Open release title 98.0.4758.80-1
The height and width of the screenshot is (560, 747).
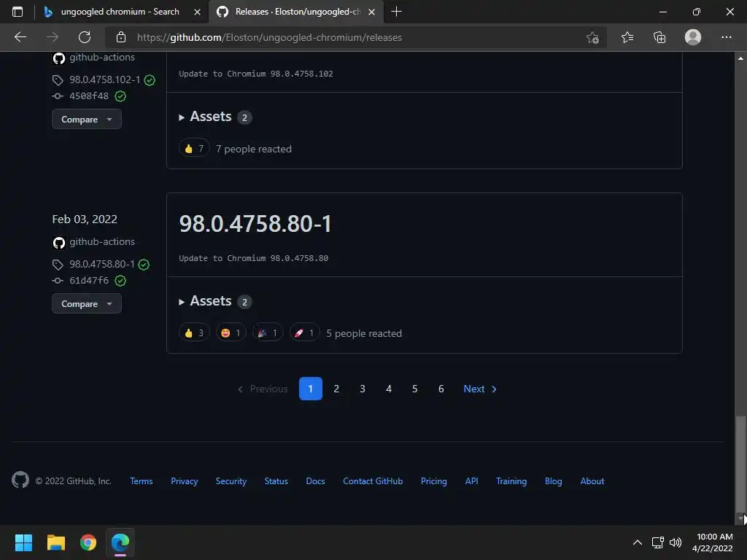click(255, 223)
